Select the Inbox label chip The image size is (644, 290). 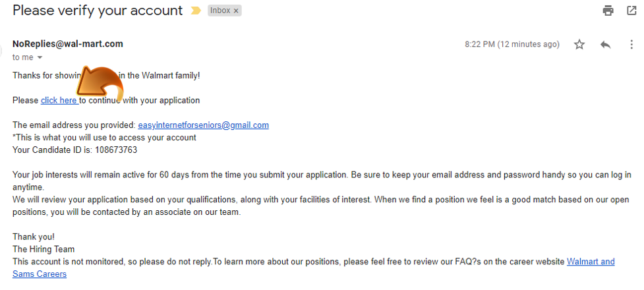tap(221, 11)
